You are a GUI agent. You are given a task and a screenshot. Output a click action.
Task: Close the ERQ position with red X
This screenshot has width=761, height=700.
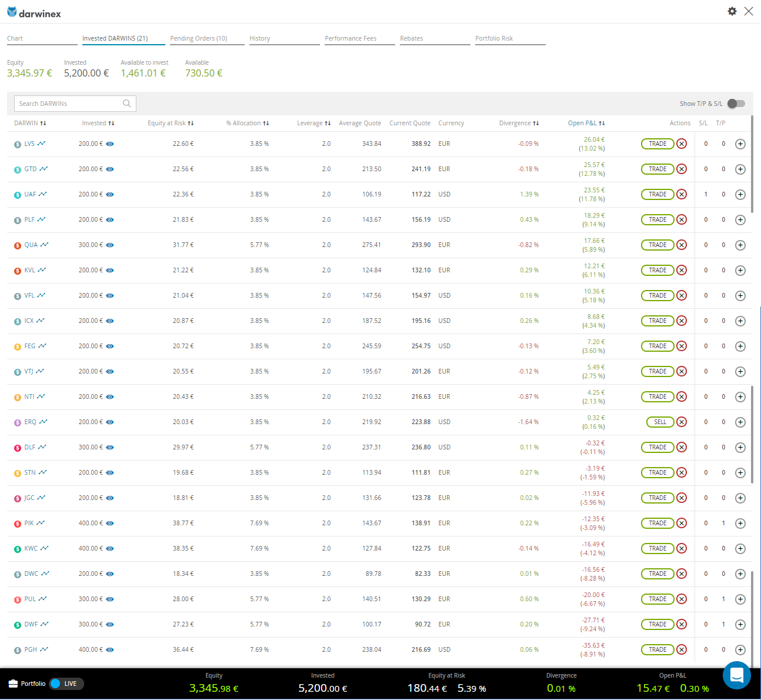(x=682, y=422)
